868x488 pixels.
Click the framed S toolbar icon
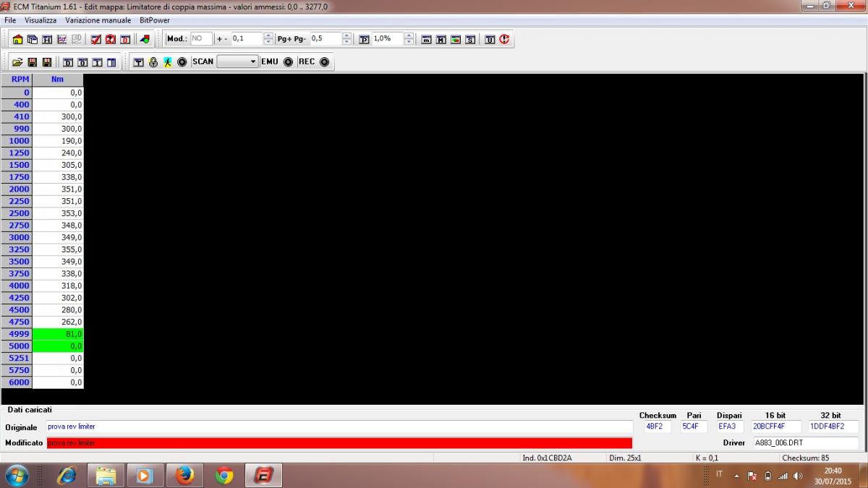[x=469, y=39]
